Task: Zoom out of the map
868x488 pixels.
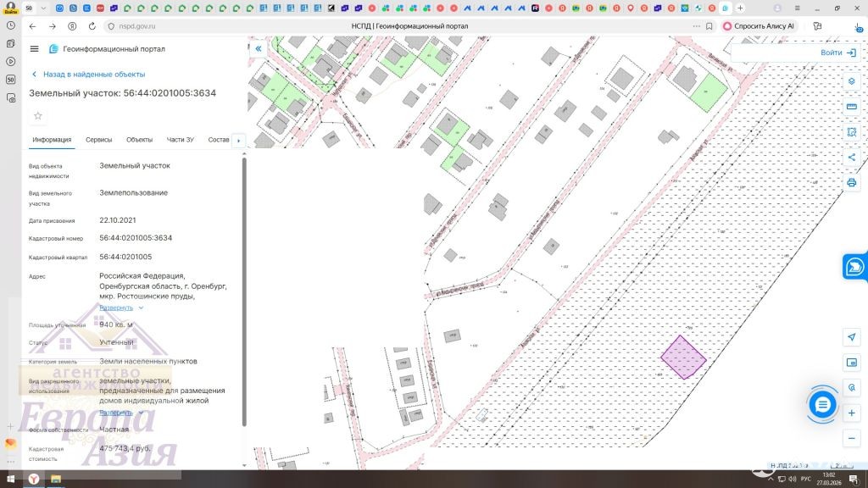Action: pyautogui.click(x=851, y=438)
